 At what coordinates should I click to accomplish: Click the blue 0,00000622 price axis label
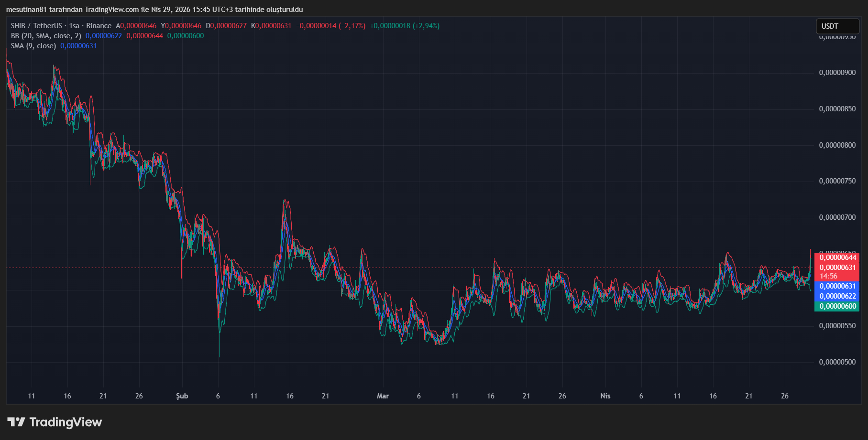(x=837, y=296)
